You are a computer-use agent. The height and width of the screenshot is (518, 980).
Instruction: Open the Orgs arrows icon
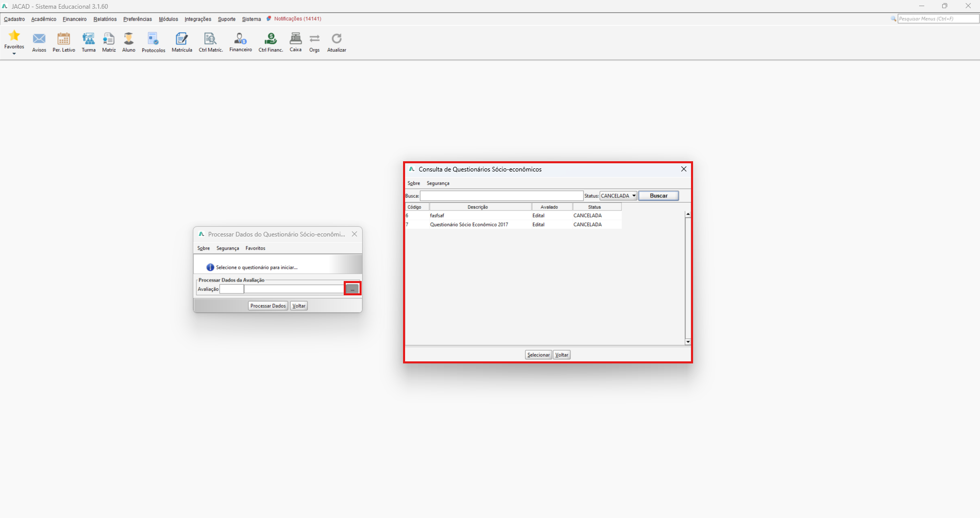tap(315, 39)
